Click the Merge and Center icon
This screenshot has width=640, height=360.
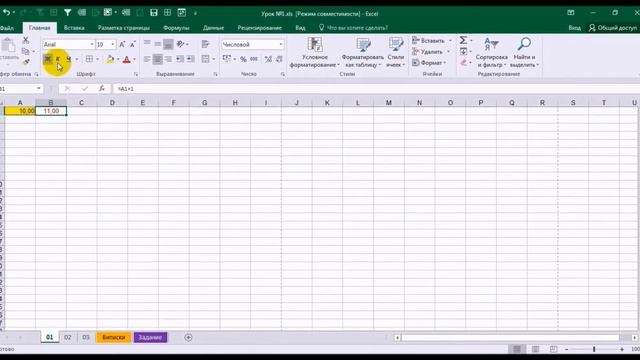click(205, 59)
